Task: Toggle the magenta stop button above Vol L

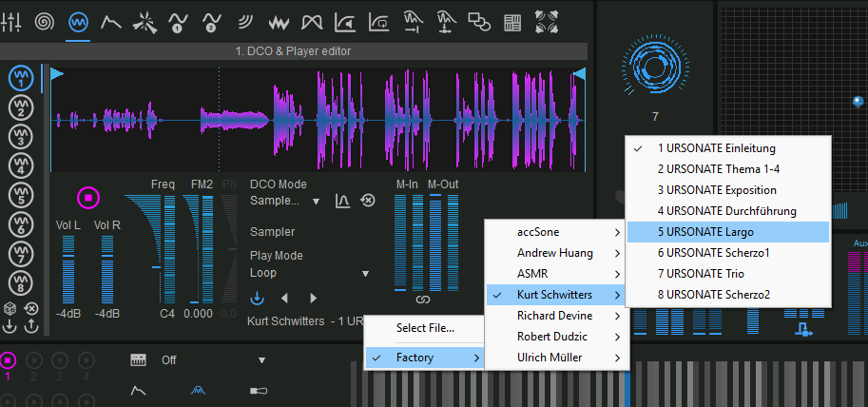Action: pos(87,199)
